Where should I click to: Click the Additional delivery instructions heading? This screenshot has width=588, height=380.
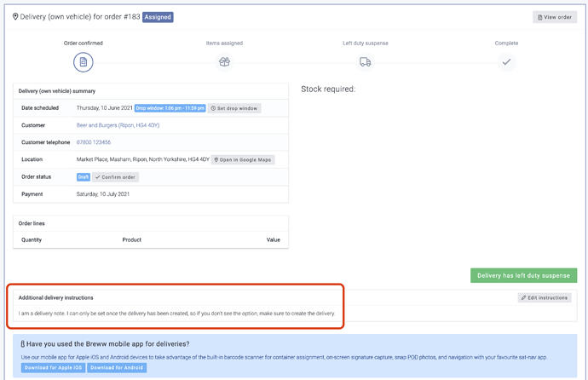coord(56,297)
